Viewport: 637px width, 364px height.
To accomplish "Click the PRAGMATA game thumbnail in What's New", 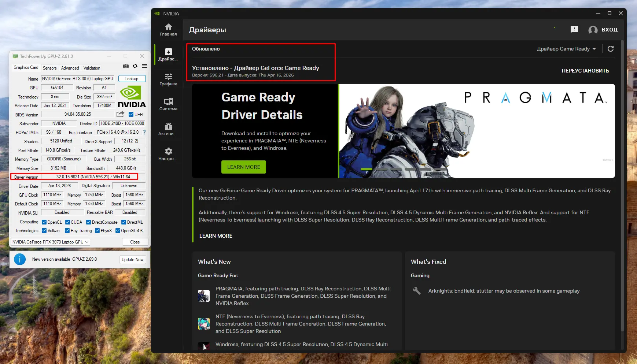I will pos(204,296).
